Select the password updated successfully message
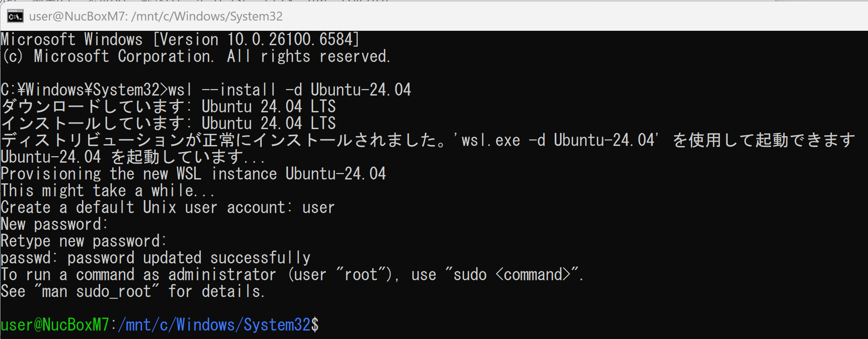Viewport: 868px width, 339px height. pos(156,257)
